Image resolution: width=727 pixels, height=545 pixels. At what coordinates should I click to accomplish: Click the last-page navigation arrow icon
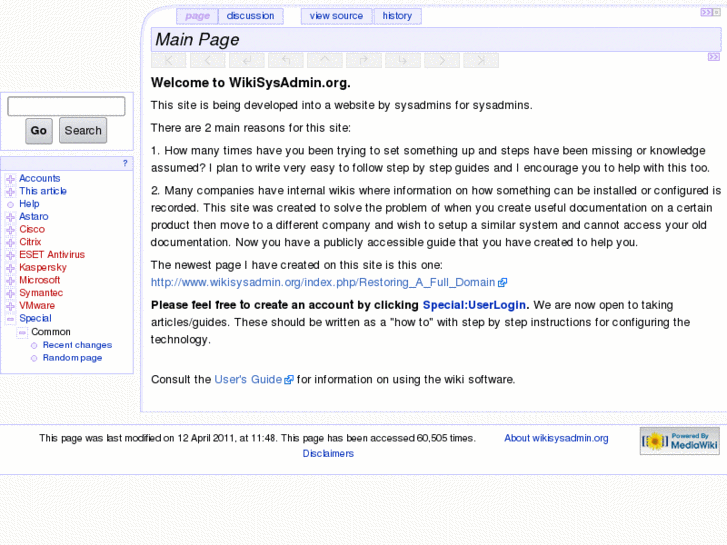pos(481,60)
